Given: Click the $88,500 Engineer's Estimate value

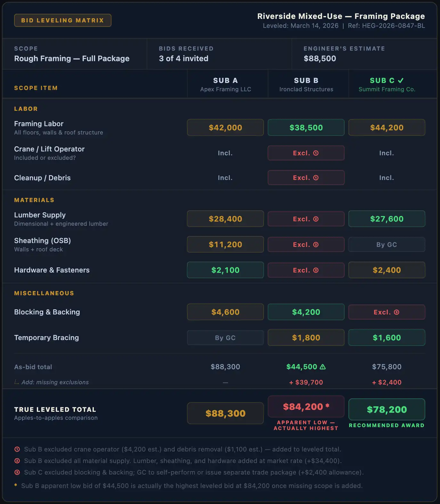Looking at the screenshot, I should click(320, 59).
